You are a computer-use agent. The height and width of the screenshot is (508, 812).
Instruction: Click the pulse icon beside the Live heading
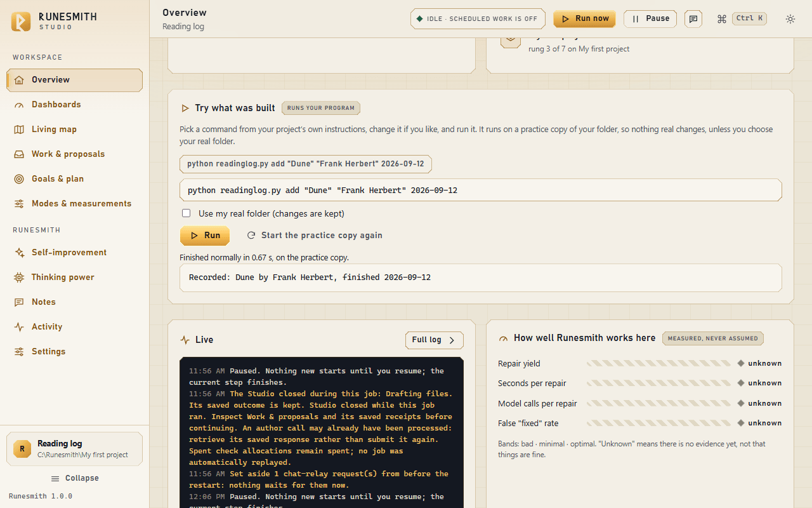pos(185,340)
